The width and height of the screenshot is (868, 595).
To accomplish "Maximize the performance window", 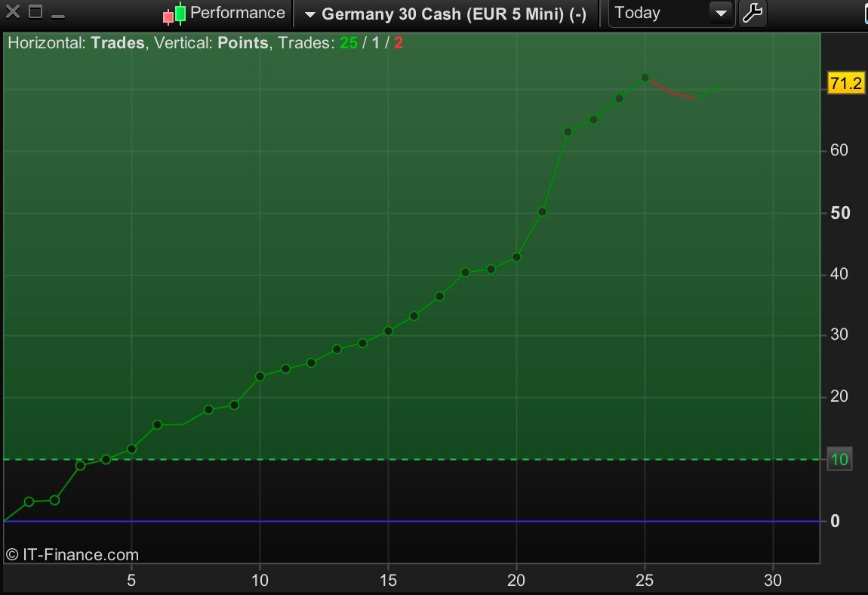I will click(x=35, y=11).
